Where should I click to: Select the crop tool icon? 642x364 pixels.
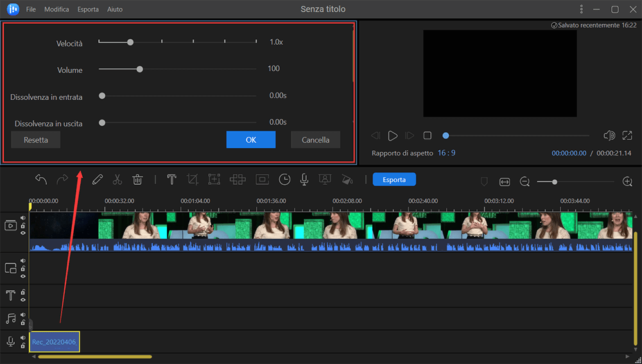(x=192, y=180)
